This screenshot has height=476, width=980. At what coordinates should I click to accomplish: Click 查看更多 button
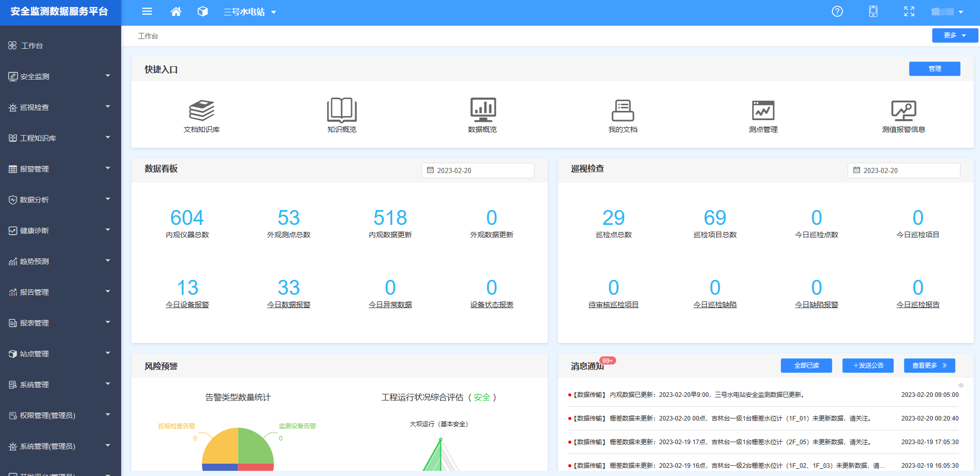[929, 366]
